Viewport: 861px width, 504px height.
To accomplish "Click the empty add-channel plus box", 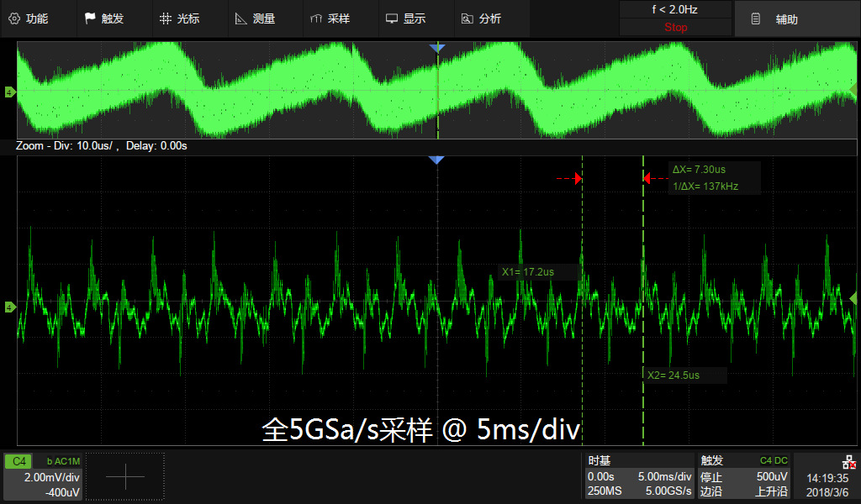I will [x=125, y=476].
